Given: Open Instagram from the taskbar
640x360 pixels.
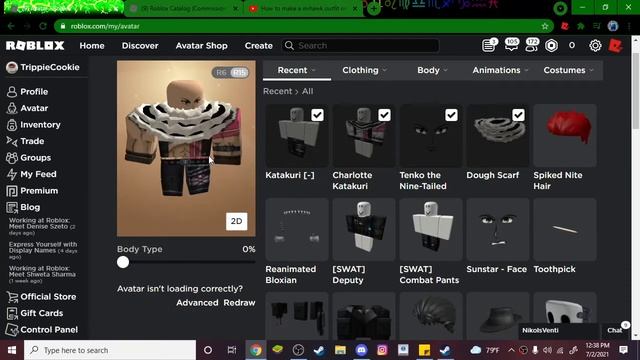Looking at the screenshot, I should pos(382,350).
